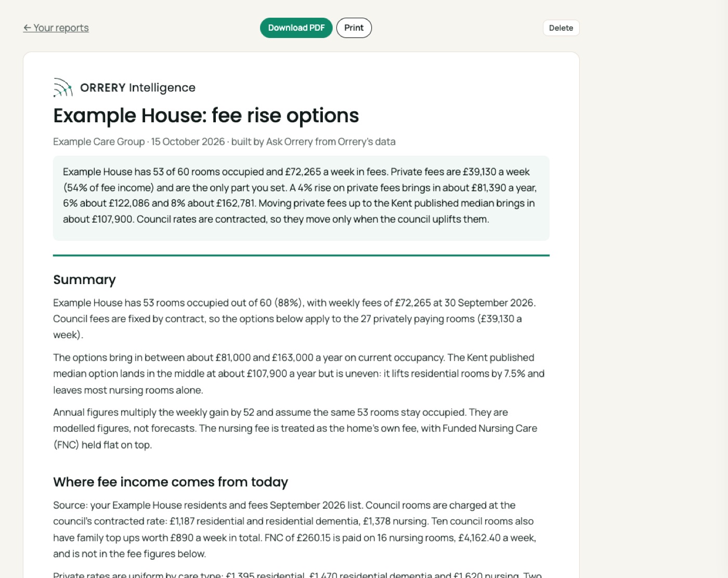Delete this report
This screenshot has height=578, width=728.
(561, 28)
